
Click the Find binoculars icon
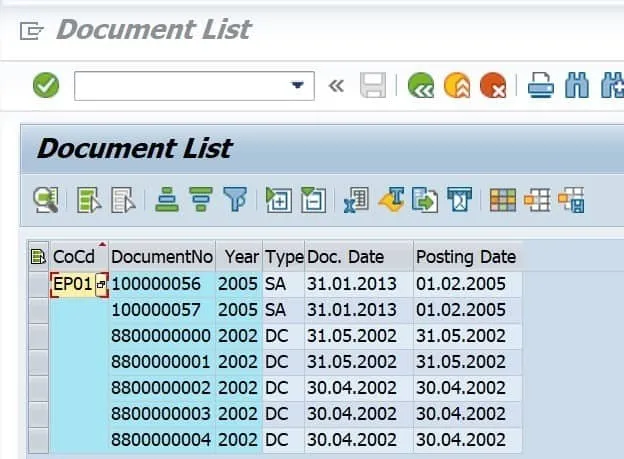coord(577,86)
